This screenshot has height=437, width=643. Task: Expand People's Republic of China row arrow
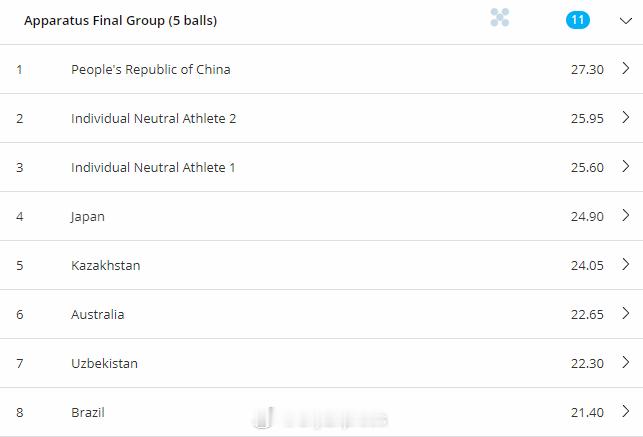626,69
